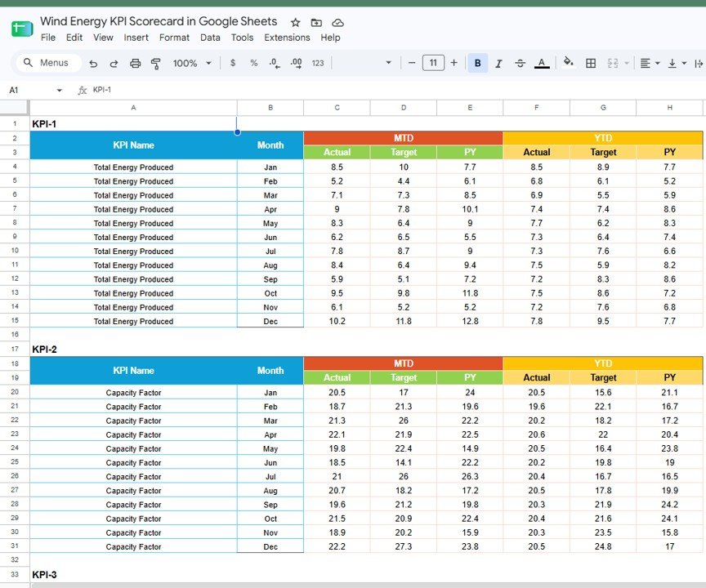This screenshot has width=706, height=588.
Task: Select the Month header in KPI-2 table
Action: [x=270, y=371]
